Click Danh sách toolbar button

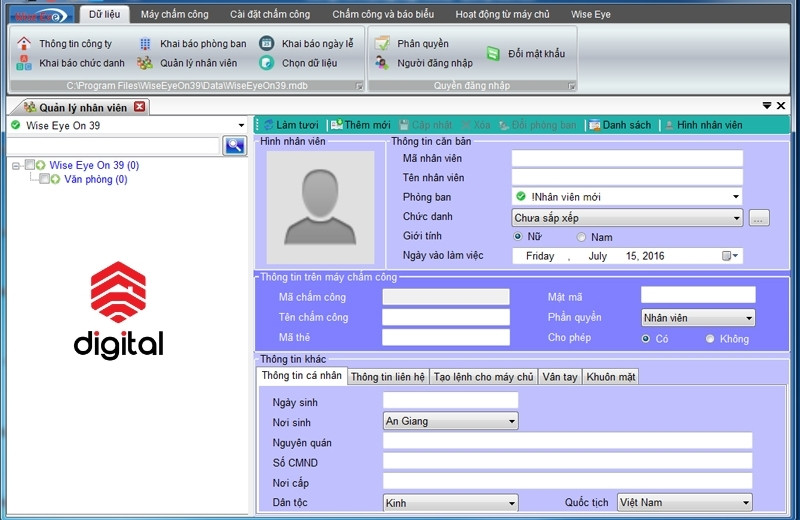[620, 125]
